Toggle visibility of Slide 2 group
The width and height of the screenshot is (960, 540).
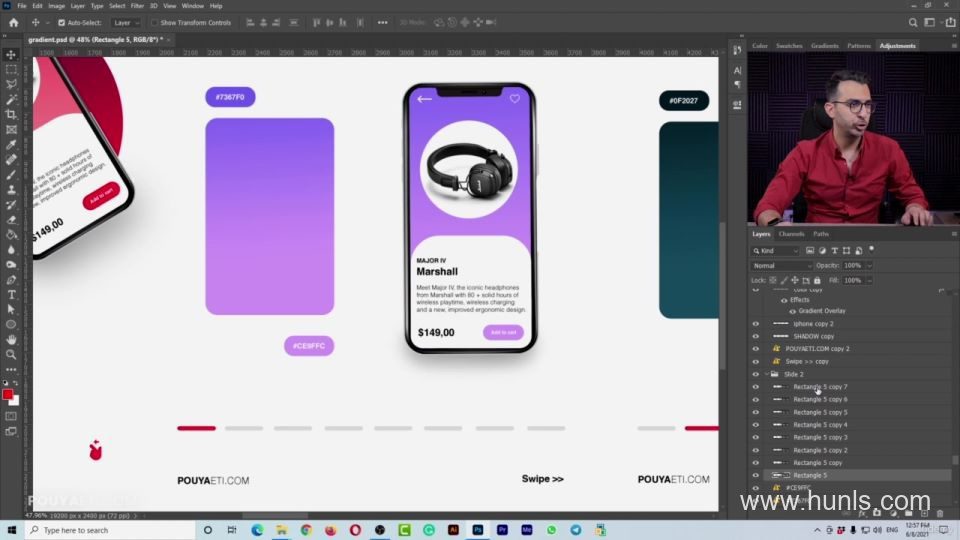756,374
